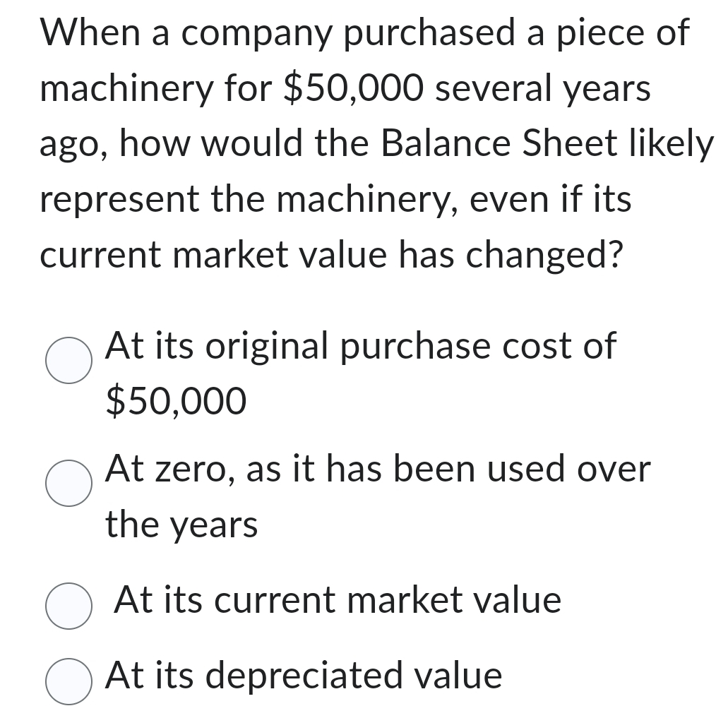The height and width of the screenshot is (718, 728).
Task: Select the original purchase cost radio button
Action: tap(68, 361)
